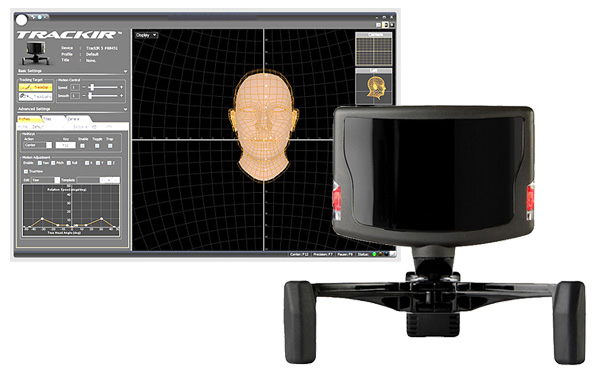Open the small arrow menu at top-right toolbar
This screenshot has height=375, width=600.
[x=391, y=25]
